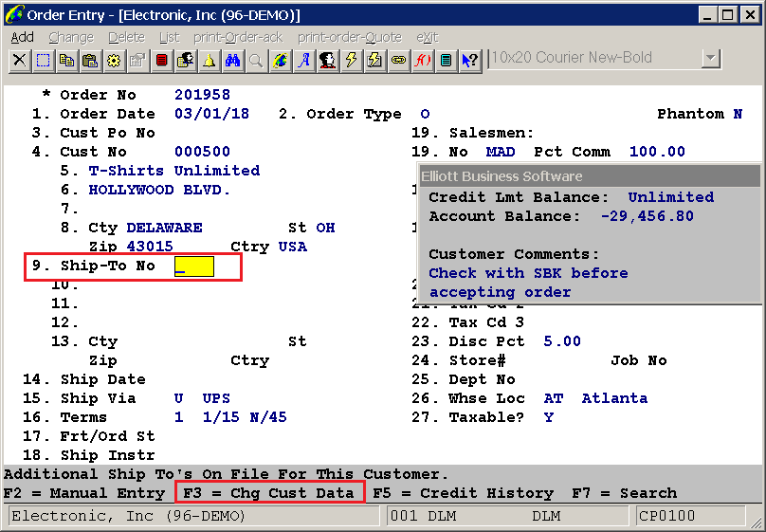Click the Whse Loc Atlanta value
Image resolution: width=766 pixels, height=532 pixels.
(x=614, y=398)
